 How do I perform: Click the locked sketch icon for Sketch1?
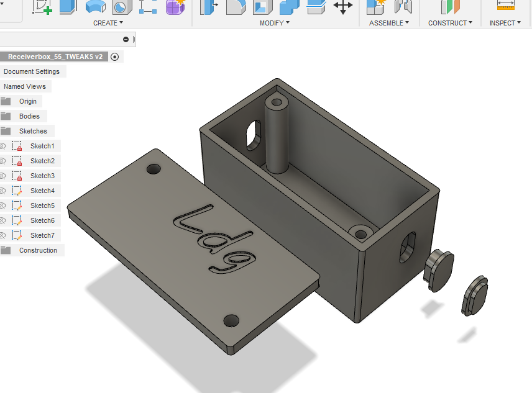pos(17,146)
